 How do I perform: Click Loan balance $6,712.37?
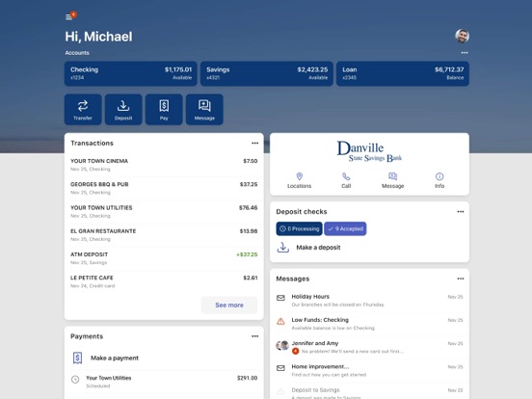pyautogui.click(x=449, y=69)
